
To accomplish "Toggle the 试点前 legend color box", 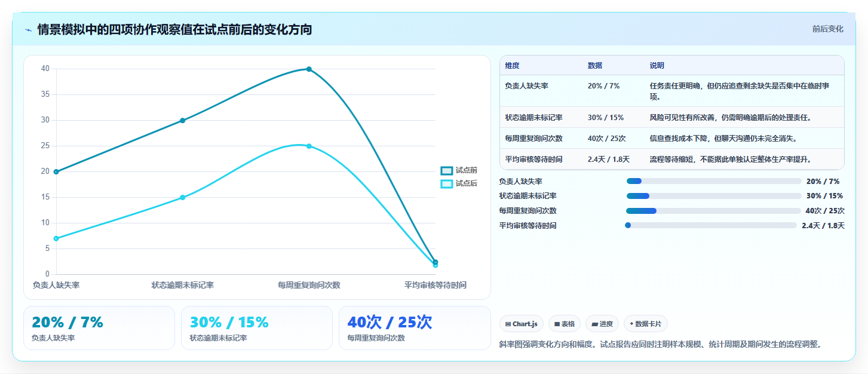I will [x=447, y=170].
